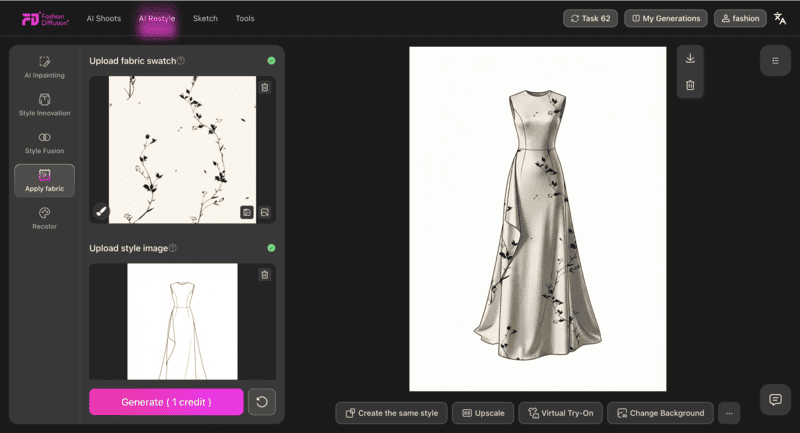Screen dimensions: 800x433
Task: Select the AI Inpainting tool
Action: click(x=44, y=67)
